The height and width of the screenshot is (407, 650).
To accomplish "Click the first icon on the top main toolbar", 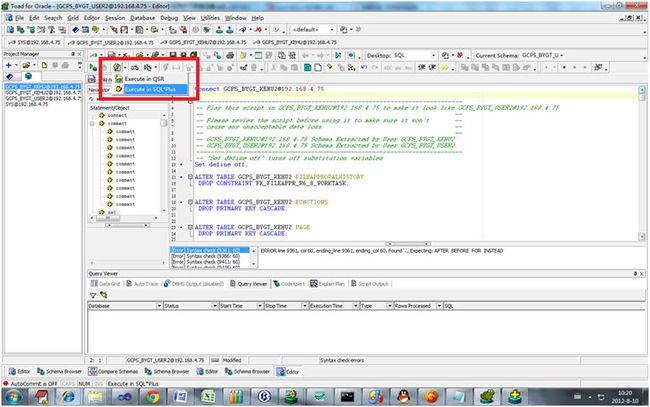I will point(10,30).
